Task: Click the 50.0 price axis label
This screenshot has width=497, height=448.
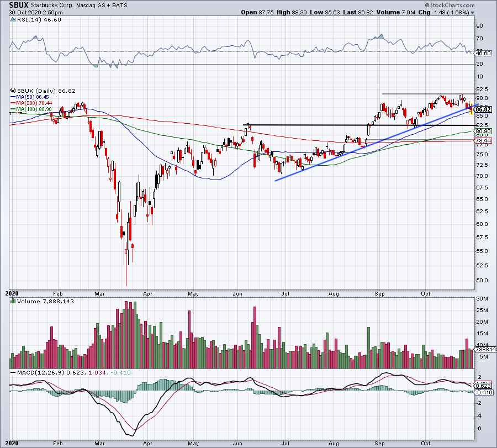Action: (x=482, y=280)
